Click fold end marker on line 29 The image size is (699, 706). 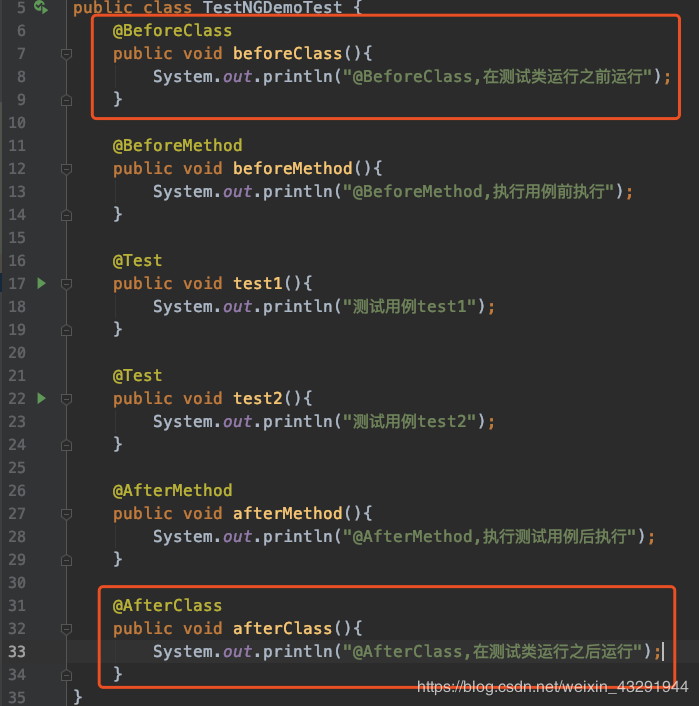coord(66,560)
